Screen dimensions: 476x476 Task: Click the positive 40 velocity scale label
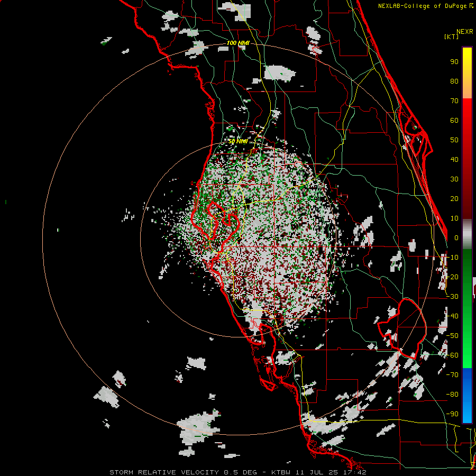pos(454,159)
